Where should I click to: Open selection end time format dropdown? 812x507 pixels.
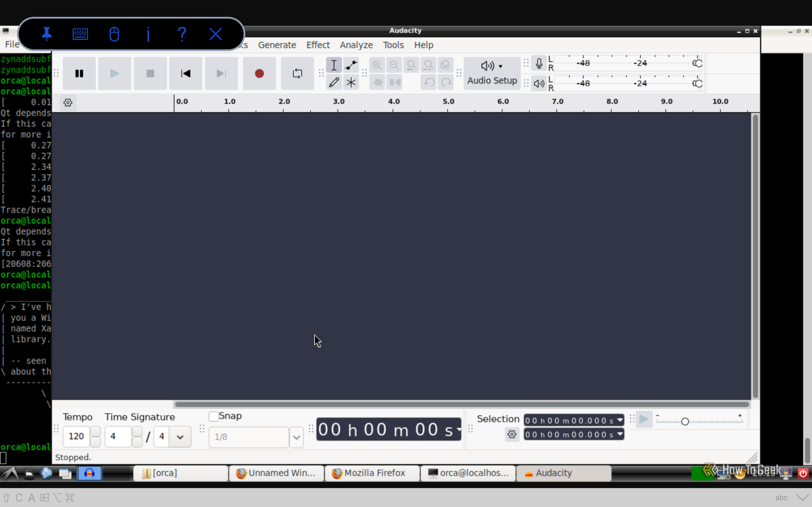[620, 435]
